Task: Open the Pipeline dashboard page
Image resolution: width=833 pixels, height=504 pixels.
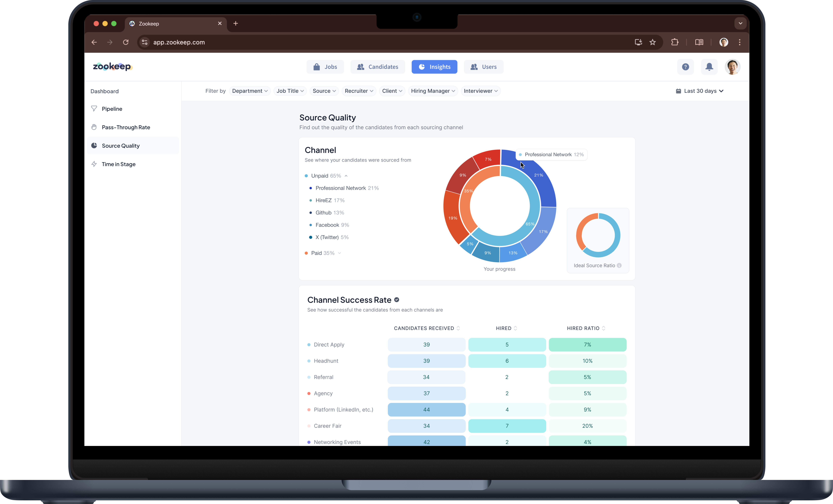Action: pyautogui.click(x=112, y=108)
